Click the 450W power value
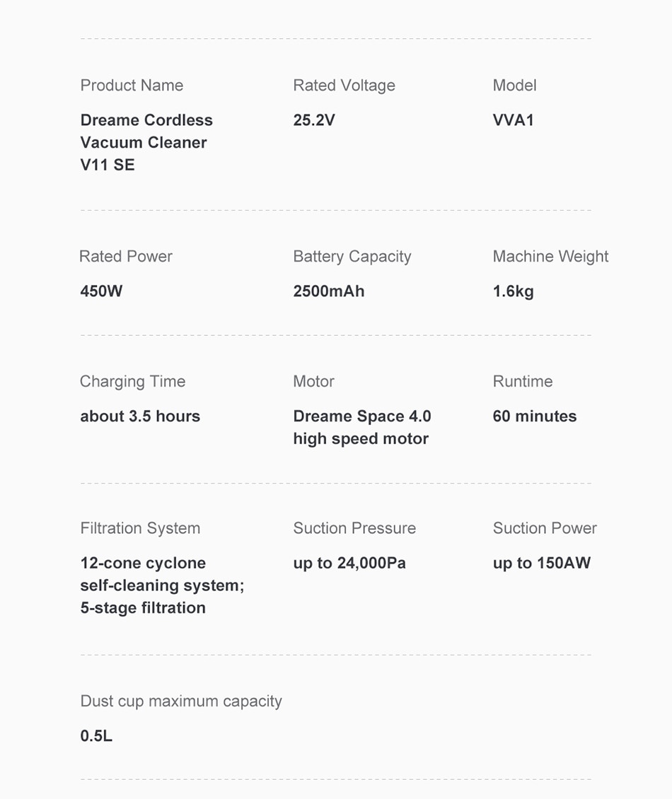This screenshot has height=799, width=672. tap(101, 291)
